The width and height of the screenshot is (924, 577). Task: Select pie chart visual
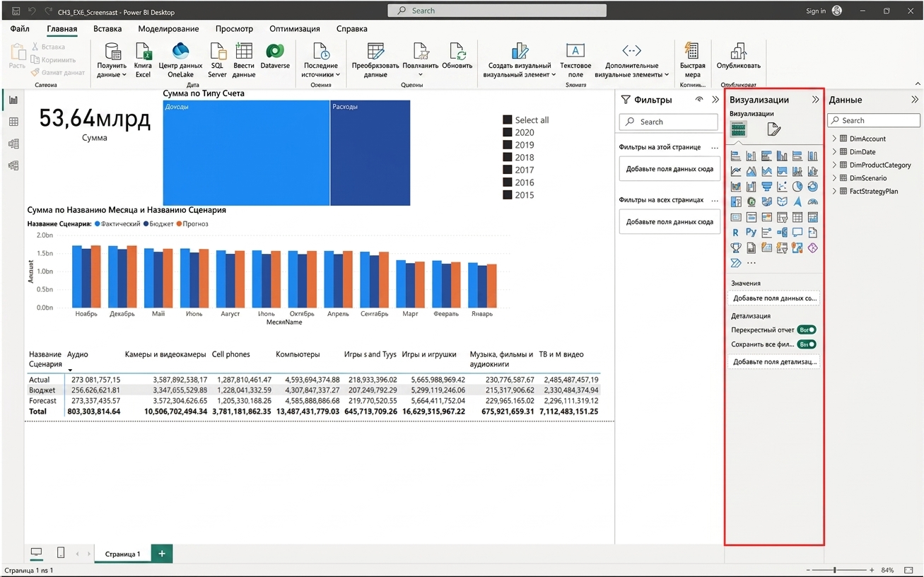click(x=797, y=187)
